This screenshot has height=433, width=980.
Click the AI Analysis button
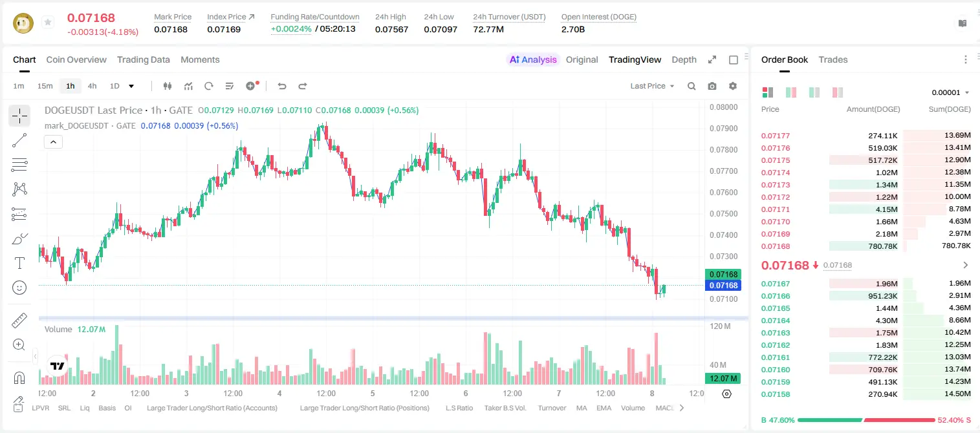pos(533,59)
